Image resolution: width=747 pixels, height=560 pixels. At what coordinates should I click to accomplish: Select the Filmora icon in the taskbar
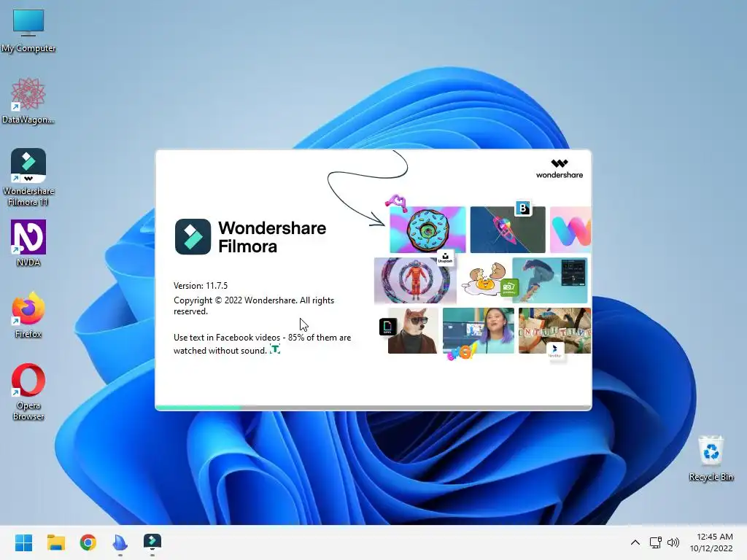tap(152, 542)
